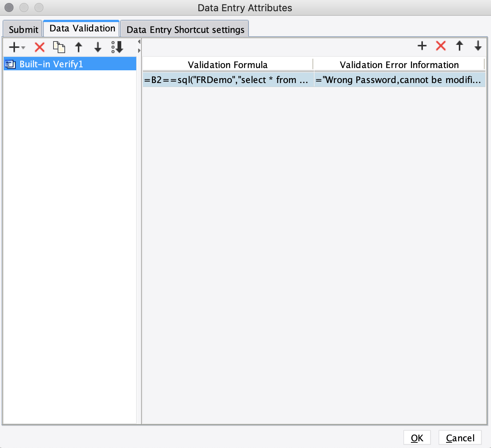Viewport: 491px width, 448px height.
Task: Move validation formula row down
Action: pyautogui.click(x=478, y=46)
